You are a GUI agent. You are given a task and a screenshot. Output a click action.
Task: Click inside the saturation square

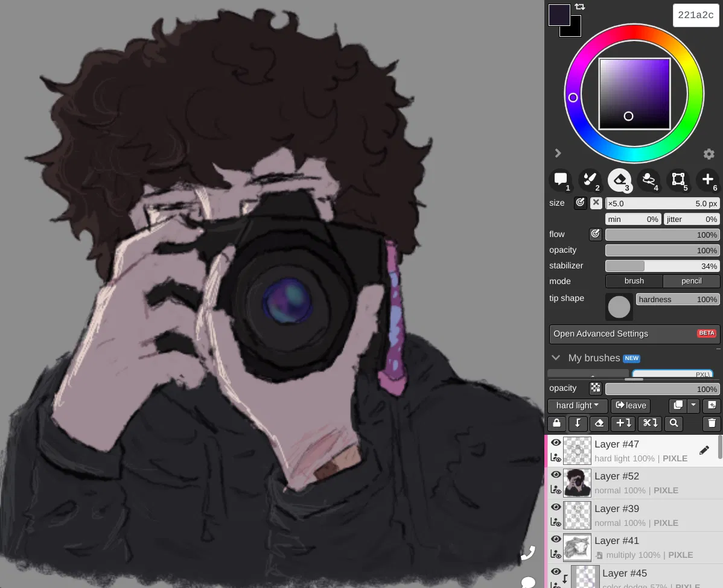pyautogui.click(x=634, y=94)
